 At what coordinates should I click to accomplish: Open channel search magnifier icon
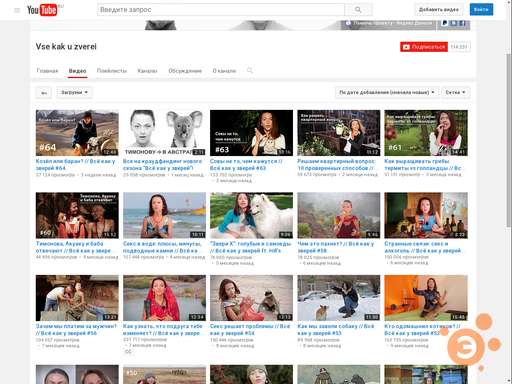[250, 70]
